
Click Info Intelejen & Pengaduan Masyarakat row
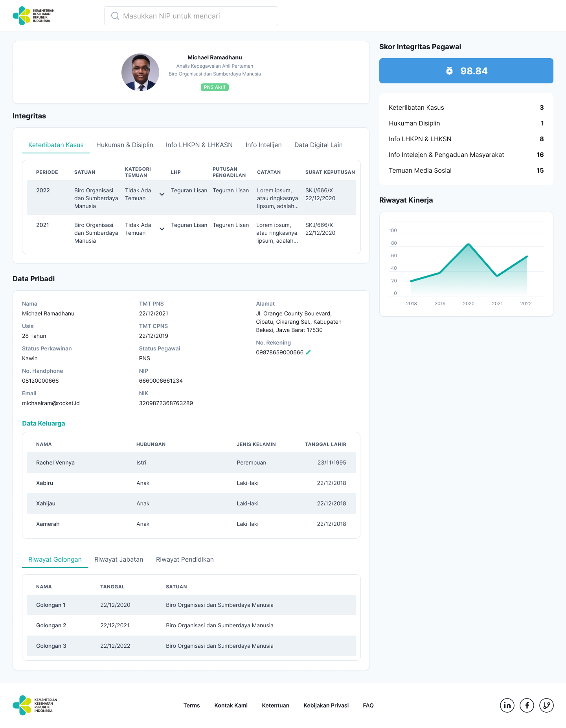coord(466,155)
